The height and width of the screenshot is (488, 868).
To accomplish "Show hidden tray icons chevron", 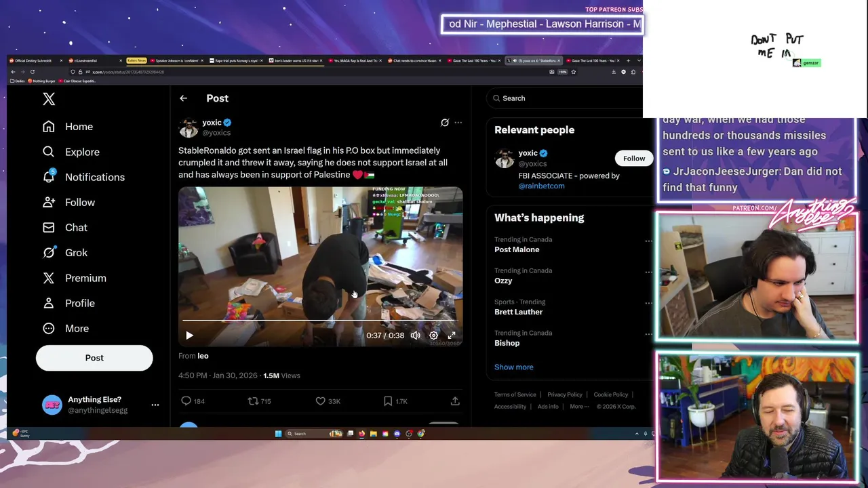I will tap(637, 434).
